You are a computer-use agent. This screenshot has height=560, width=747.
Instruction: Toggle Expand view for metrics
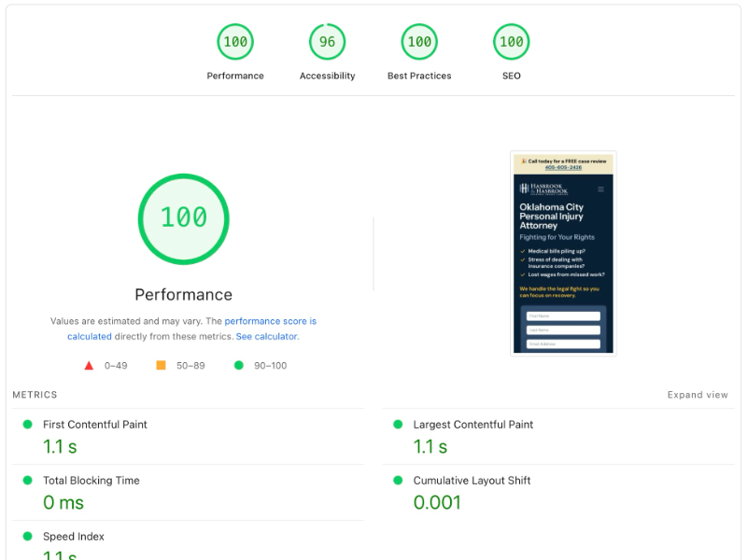pyautogui.click(x=698, y=395)
